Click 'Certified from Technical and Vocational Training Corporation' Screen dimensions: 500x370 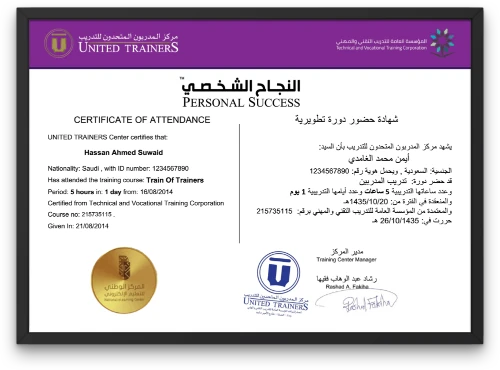(136, 203)
